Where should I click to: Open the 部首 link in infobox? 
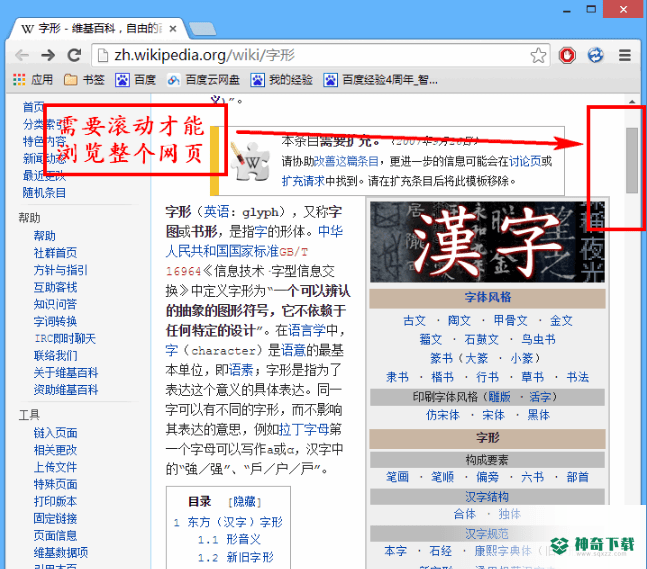(577, 477)
